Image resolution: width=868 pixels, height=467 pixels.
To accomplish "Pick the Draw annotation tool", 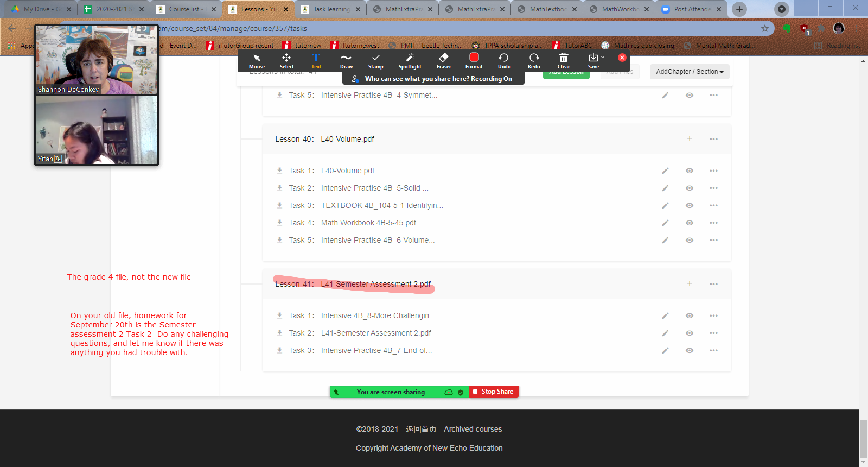I will 346,61.
